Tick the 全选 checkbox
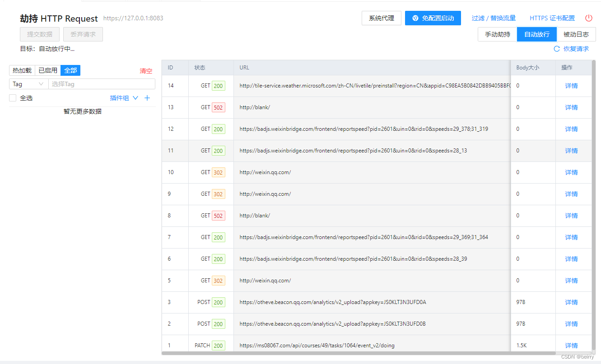Viewport: 601px width, 364px height. click(13, 98)
